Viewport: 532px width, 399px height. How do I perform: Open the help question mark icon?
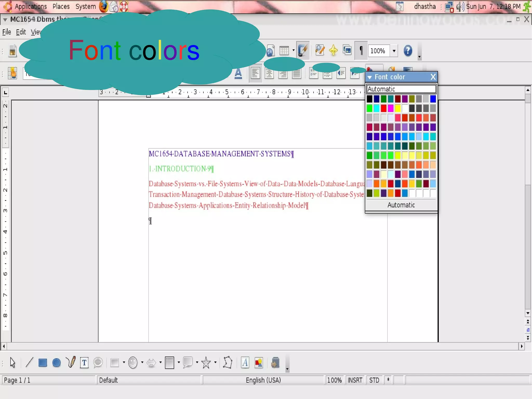coord(408,50)
